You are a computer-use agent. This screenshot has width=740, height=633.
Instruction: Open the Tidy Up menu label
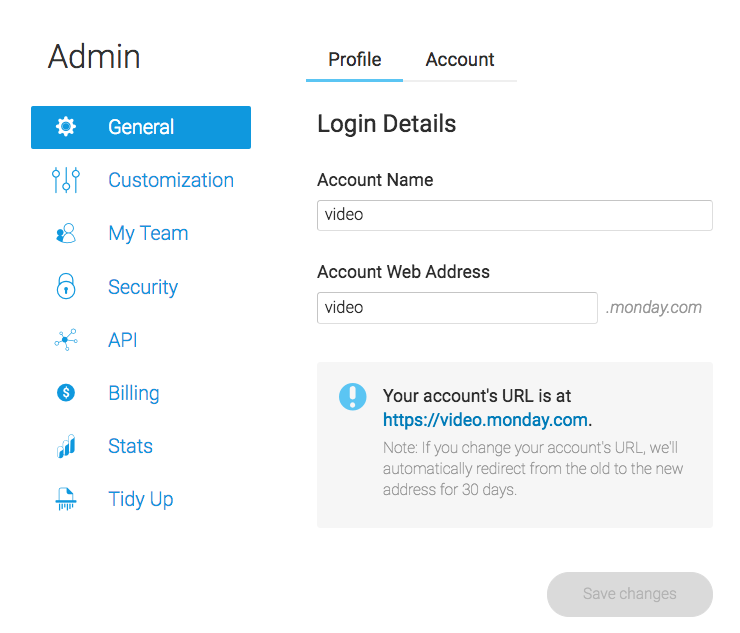click(141, 499)
